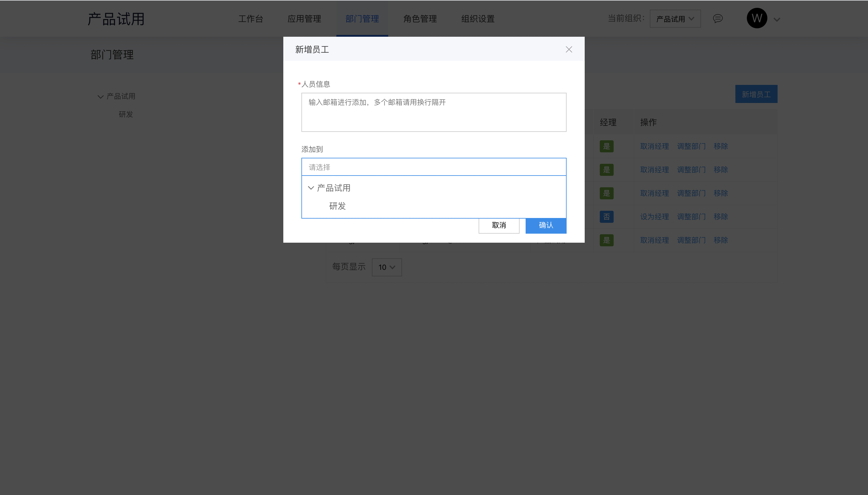Select 产品试用 department option
The width and height of the screenshot is (868, 495).
pyautogui.click(x=333, y=188)
